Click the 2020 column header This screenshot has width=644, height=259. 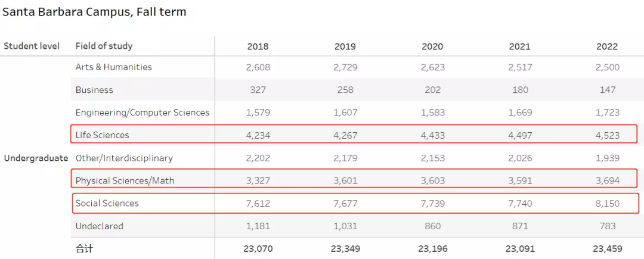[x=432, y=46]
